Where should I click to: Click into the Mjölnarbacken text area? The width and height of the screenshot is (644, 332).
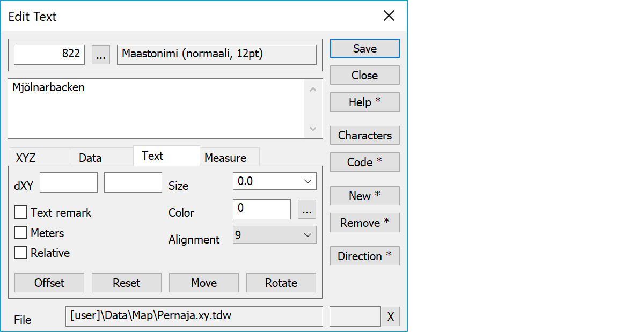[156, 109]
